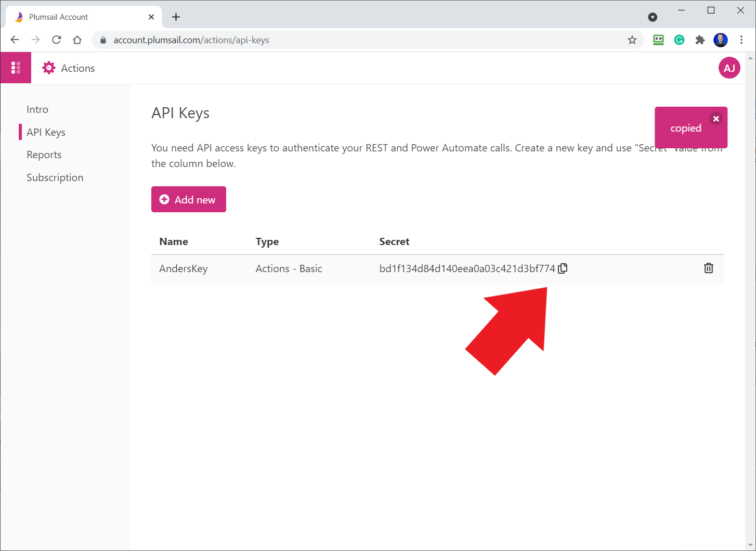Open the Plumsail apps grid menu
This screenshot has width=756, height=551.
(x=16, y=68)
